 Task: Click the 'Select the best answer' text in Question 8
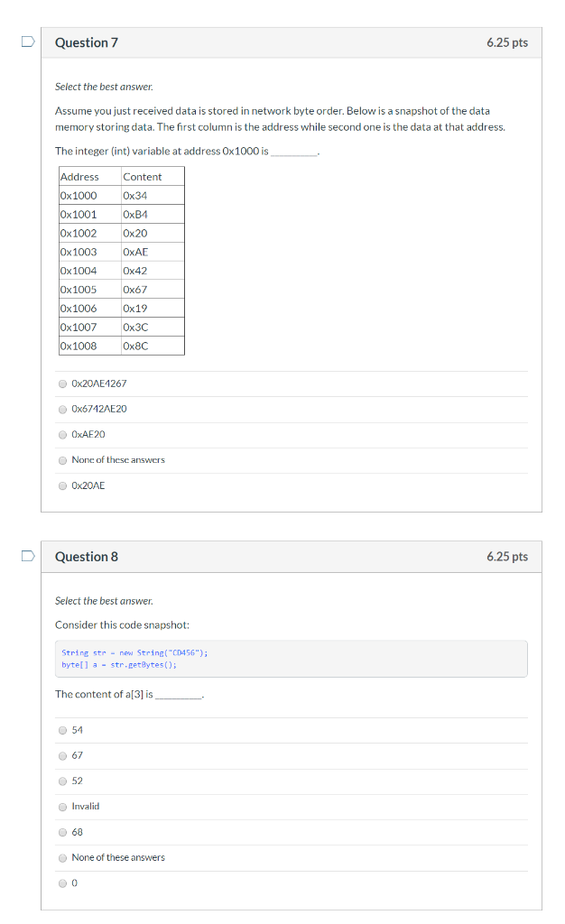click(102, 600)
